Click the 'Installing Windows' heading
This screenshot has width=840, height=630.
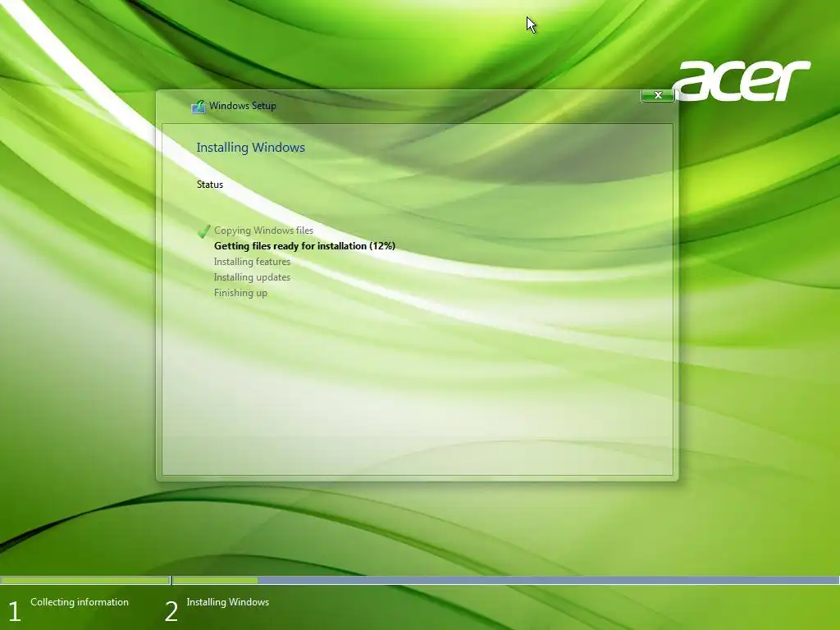[x=251, y=148]
